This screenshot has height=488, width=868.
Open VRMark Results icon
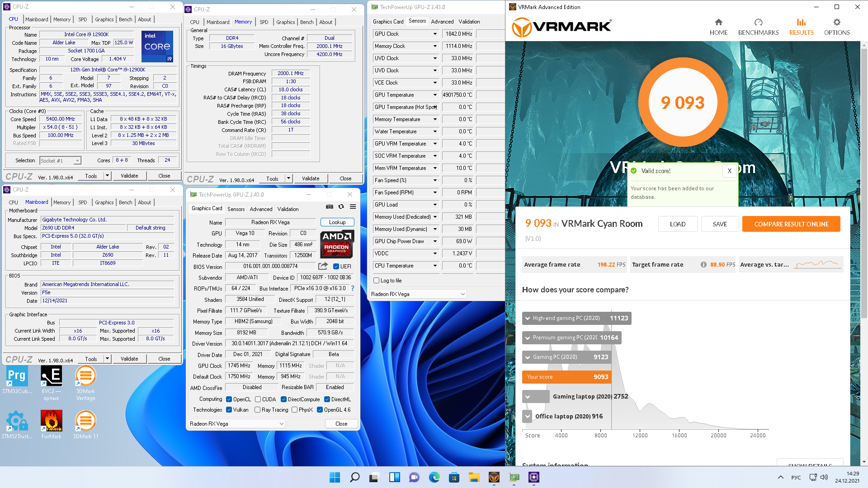click(x=801, y=23)
